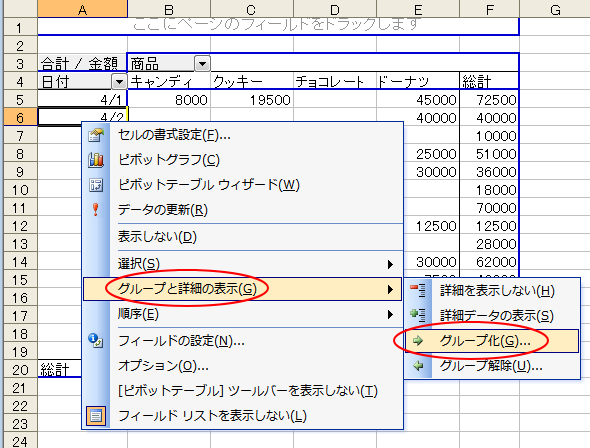Select column C header
Viewport: 590px width, 448px height.
[252, 9]
